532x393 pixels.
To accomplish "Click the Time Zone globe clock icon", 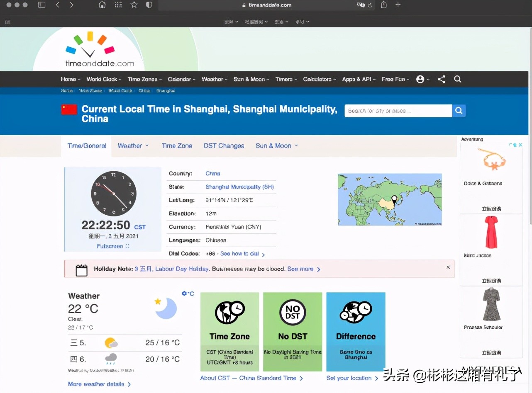I will (x=229, y=313).
